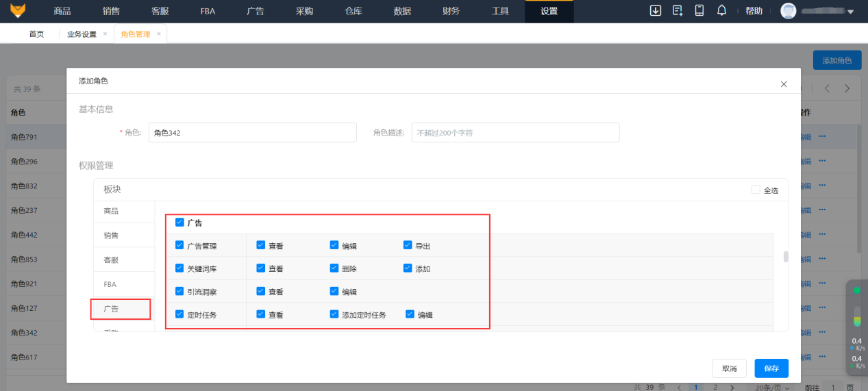Open the 商品 top menu

click(62, 11)
